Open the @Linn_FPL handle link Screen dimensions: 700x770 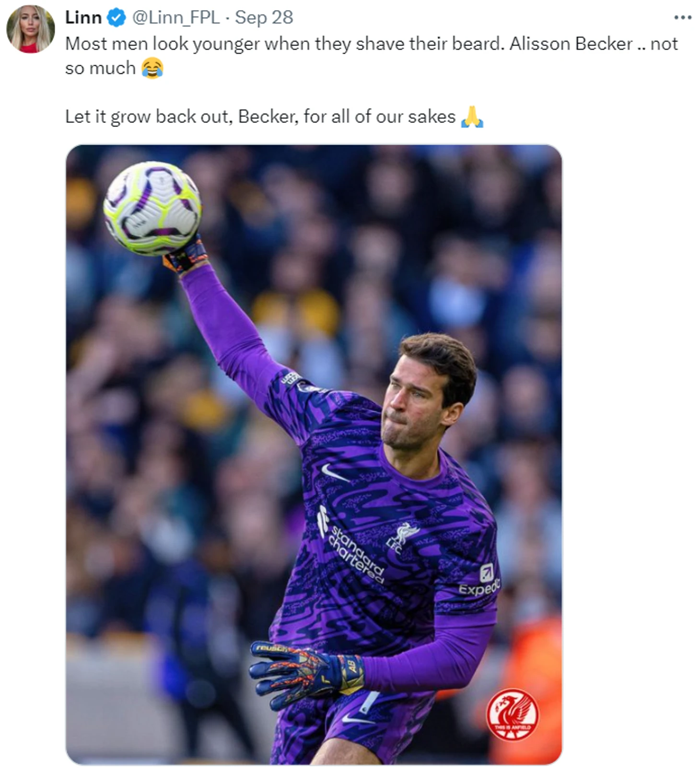point(175,18)
